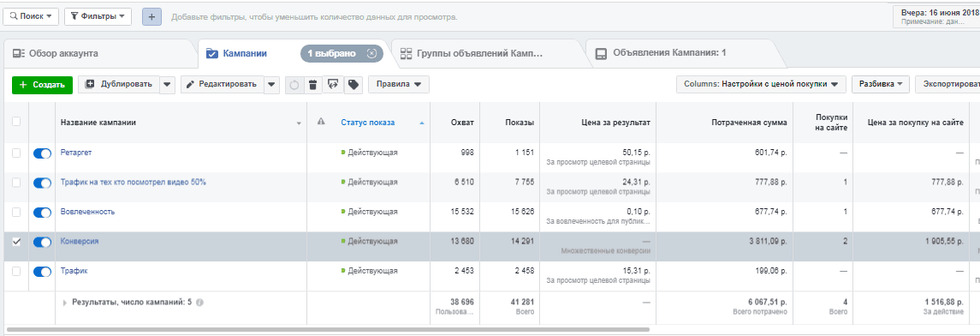Click the plus add filter button
The width and height of the screenshot is (980, 336).
tap(151, 16)
